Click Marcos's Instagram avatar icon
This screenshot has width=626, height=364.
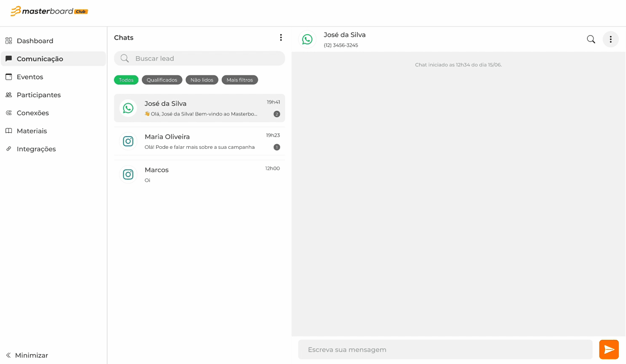(128, 174)
